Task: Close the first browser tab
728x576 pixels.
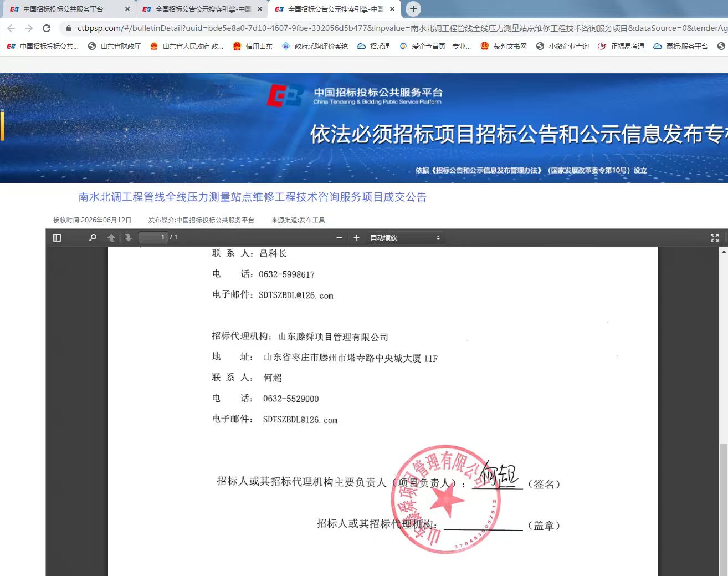Action: (x=127, y=9)
